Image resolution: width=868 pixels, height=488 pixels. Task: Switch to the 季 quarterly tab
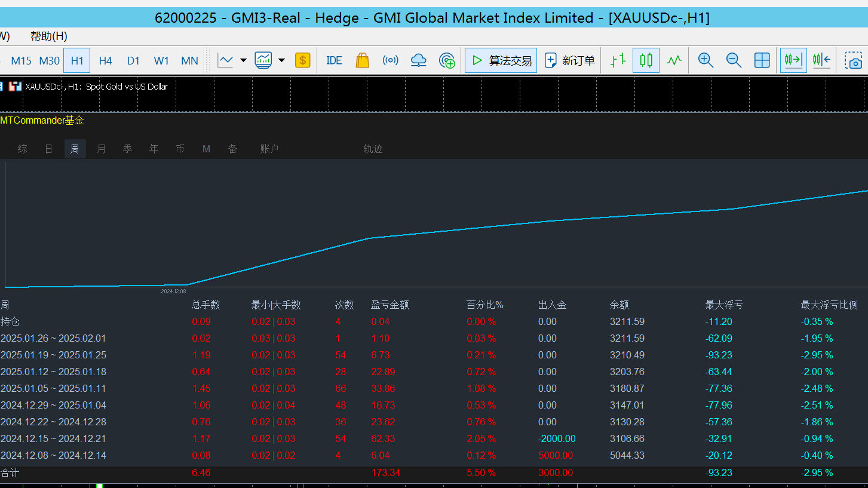tap(127, 149)
